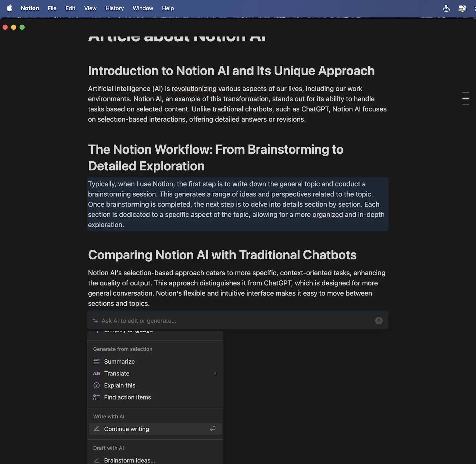Screen dimensions: 476x464
Task: Open the Apple menu
Action: [9, 8]
